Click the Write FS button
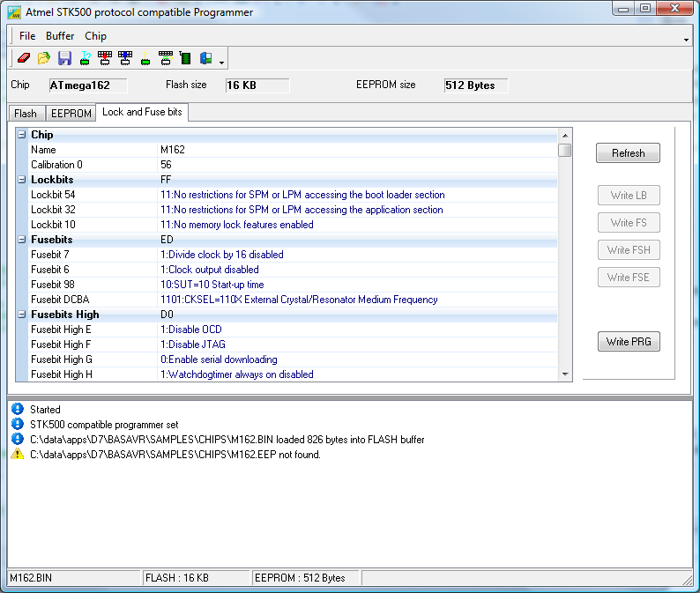The image size is (700, 593). [x=629, y=223]
